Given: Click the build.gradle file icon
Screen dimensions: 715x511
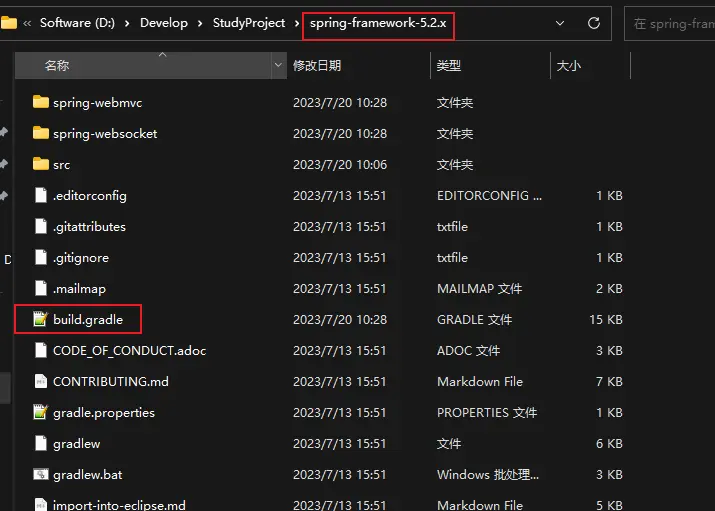Looking at the screenshot, I should click(x=41, y=320).
